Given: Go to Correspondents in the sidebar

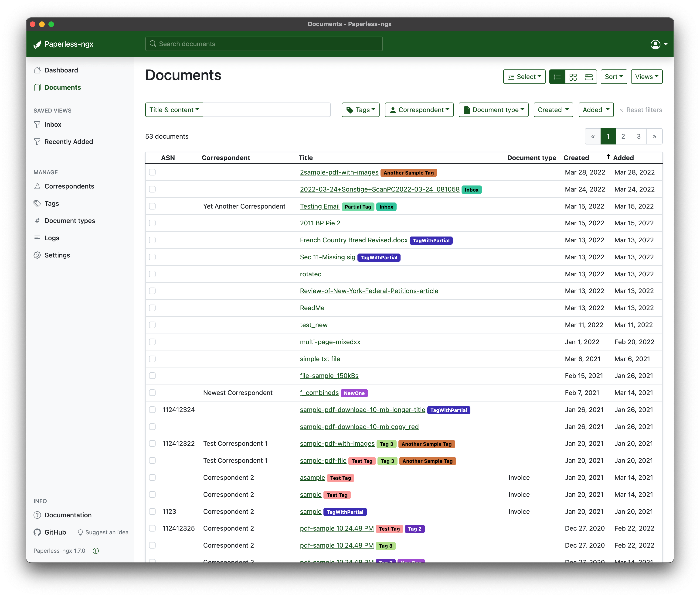Looking at the screenshot, I should click(69, 186).
